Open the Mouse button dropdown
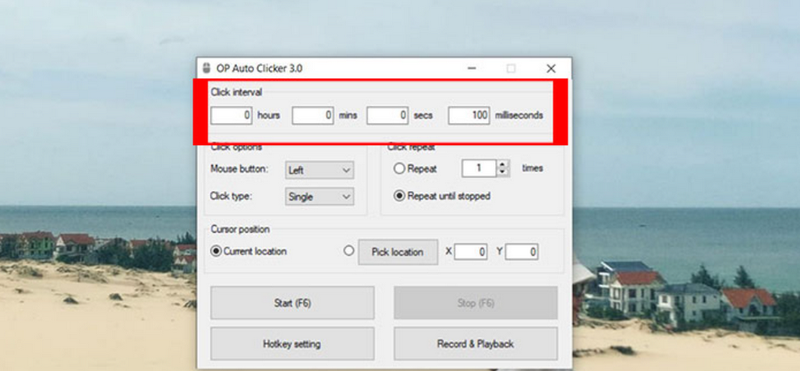The height and width of the screenshot is (371, 800). 319,170
